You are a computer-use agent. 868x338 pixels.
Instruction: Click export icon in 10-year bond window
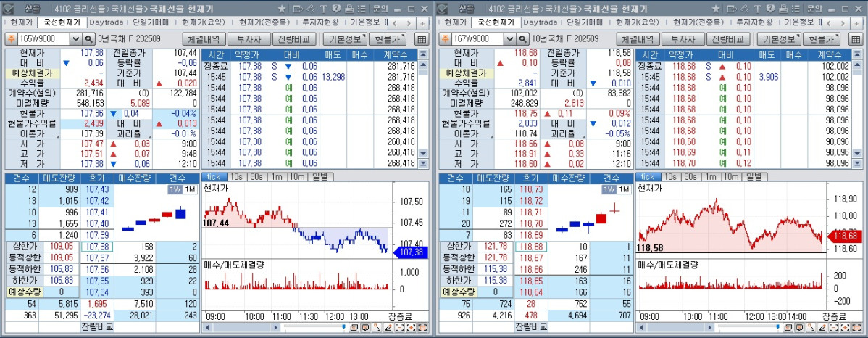pyautogui.click(x=732, y=9)
